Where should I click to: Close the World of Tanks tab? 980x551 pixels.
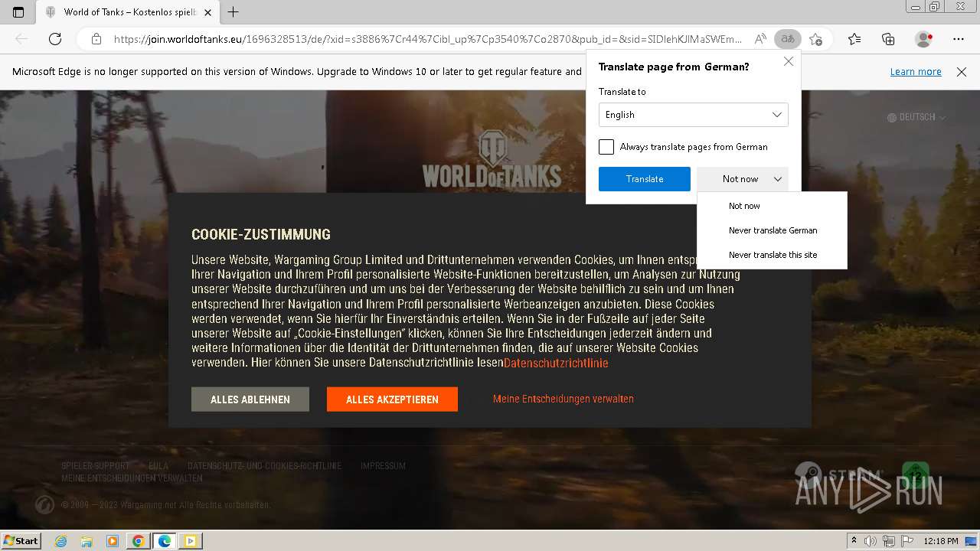click(x=207, y=12)
